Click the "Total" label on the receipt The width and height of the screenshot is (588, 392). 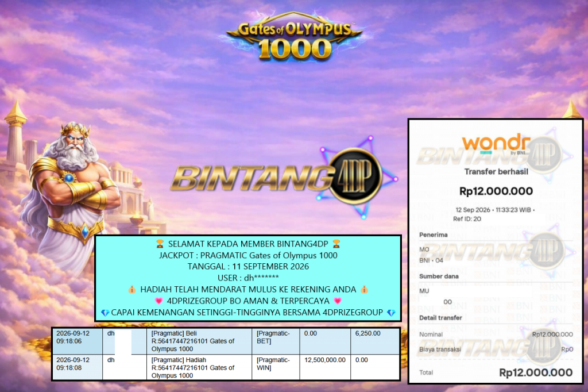point(426,372)
